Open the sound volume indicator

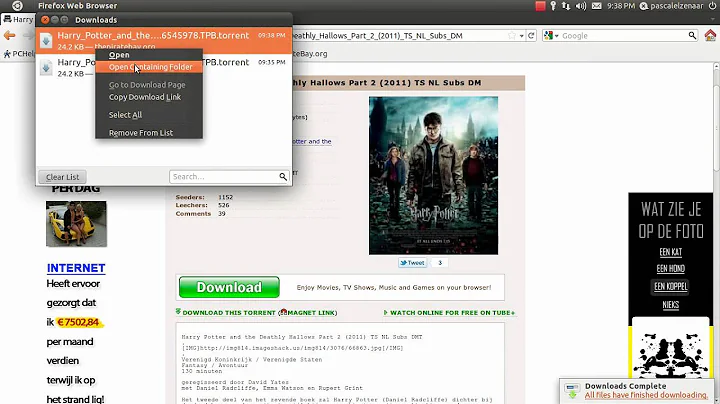coord(581,6)
